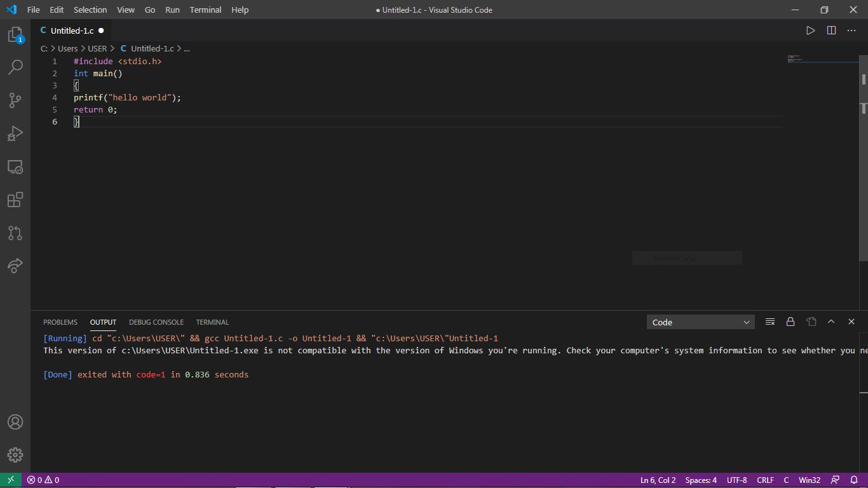
Task: Open the File menu
Action: [34, 10]
